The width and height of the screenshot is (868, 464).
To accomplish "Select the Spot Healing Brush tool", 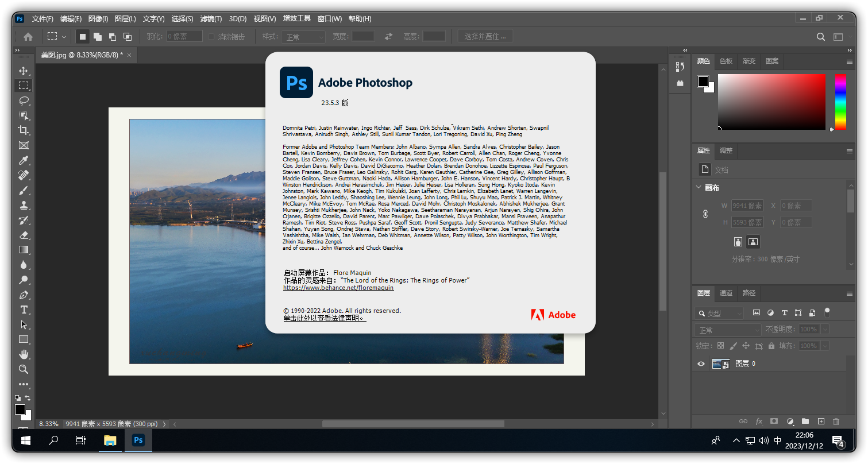I will [x=24, y=175].
